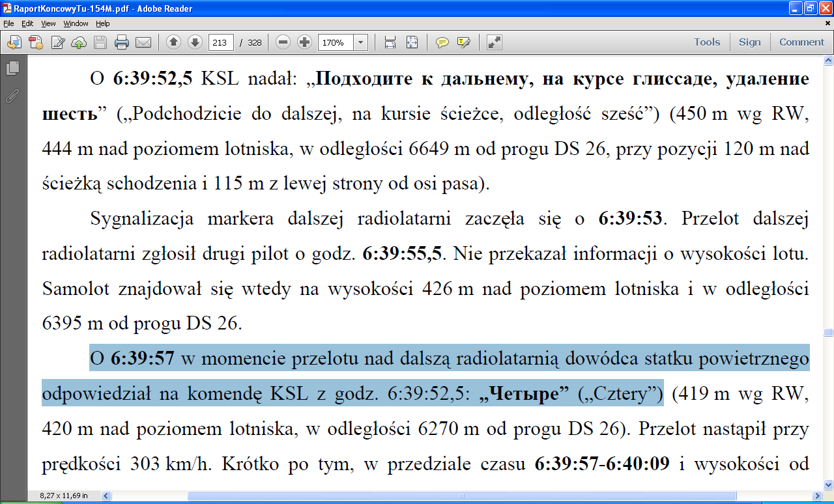
Task: Click the highlighted word „Четыре”
Action: coord(523,394)
